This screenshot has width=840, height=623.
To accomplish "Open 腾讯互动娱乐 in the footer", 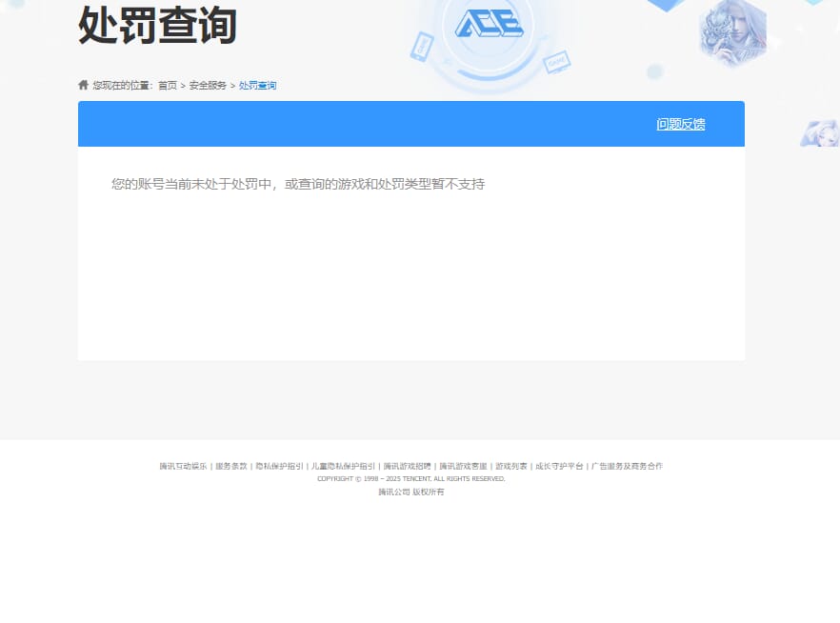I will tap(181, 466).
